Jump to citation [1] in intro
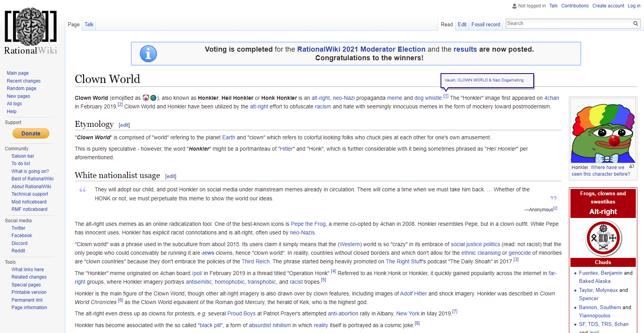Viewport: 644px width, 333px height. (446, 96)
